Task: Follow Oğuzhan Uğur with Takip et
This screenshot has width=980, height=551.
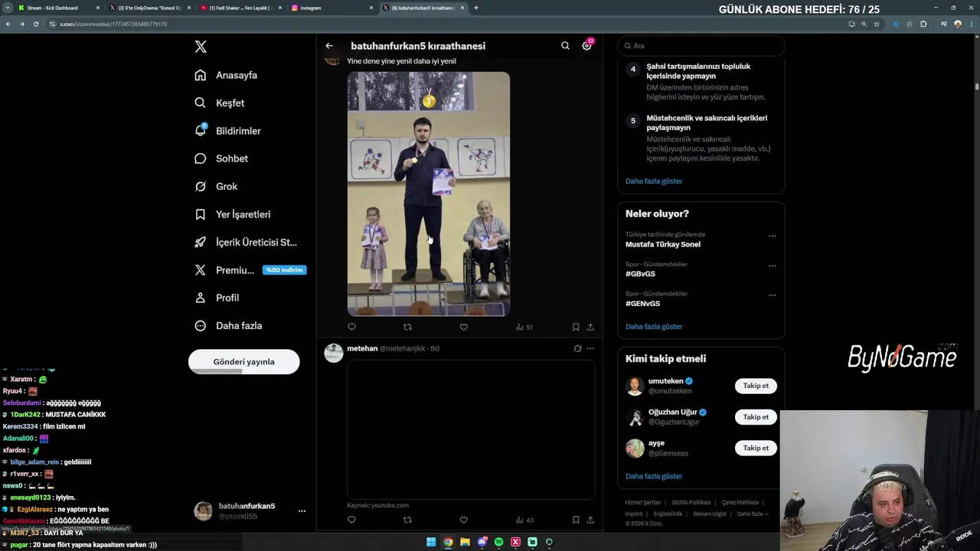Action: click(x=756, y=417)
